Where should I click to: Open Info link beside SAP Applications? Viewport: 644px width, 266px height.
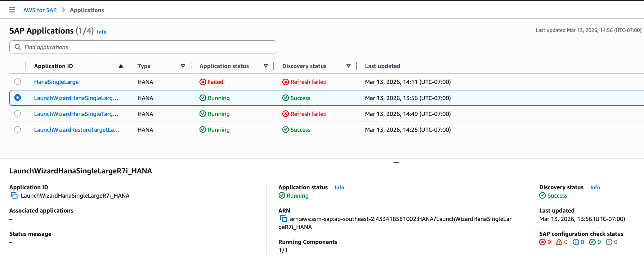click(102, 32)
